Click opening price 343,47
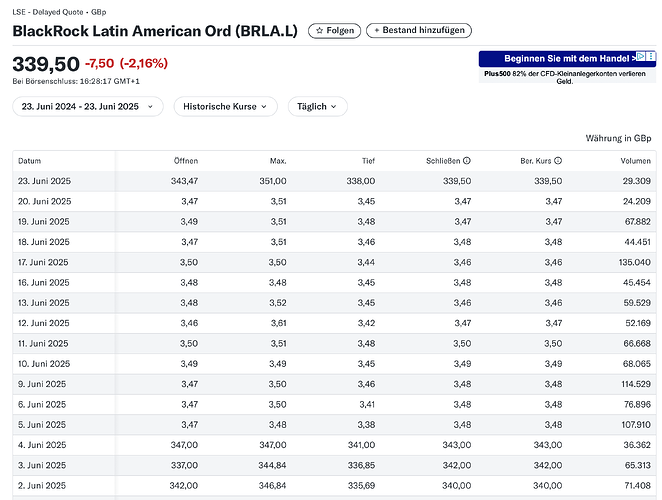This screenshot has width=662, height=500. (x=184, y=181)
